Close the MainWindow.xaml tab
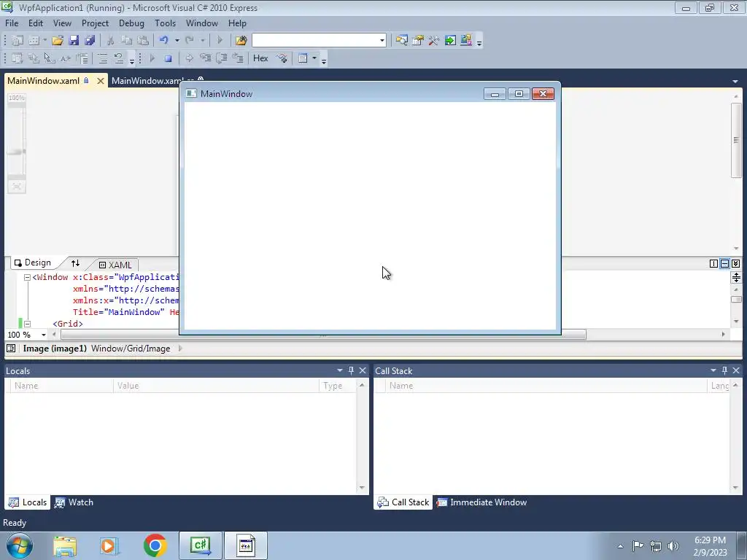The image size is (747, 560). [x=101, y=80]
